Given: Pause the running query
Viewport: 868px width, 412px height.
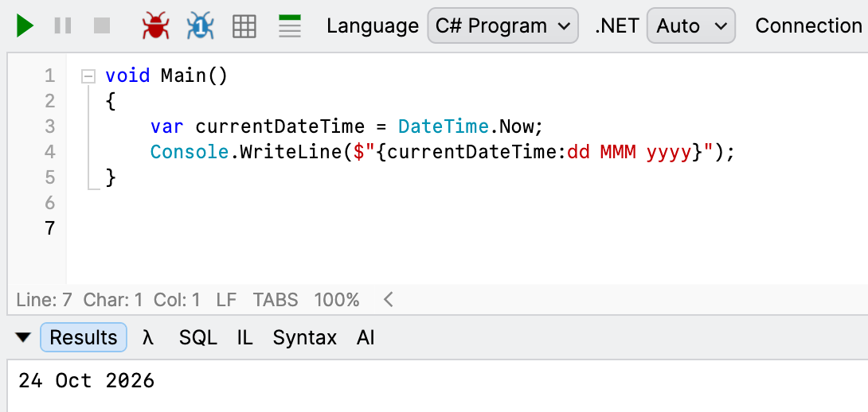Looking at the screenshot, I should pos(63,26).
